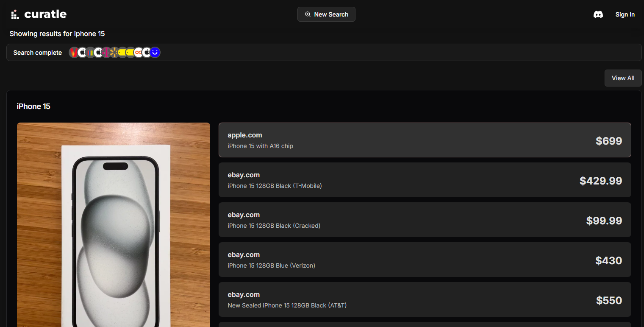Viewport: 644px width, 327px height.
Task: Click the 'Search complete' status label
Action: (x=38, y=53)
